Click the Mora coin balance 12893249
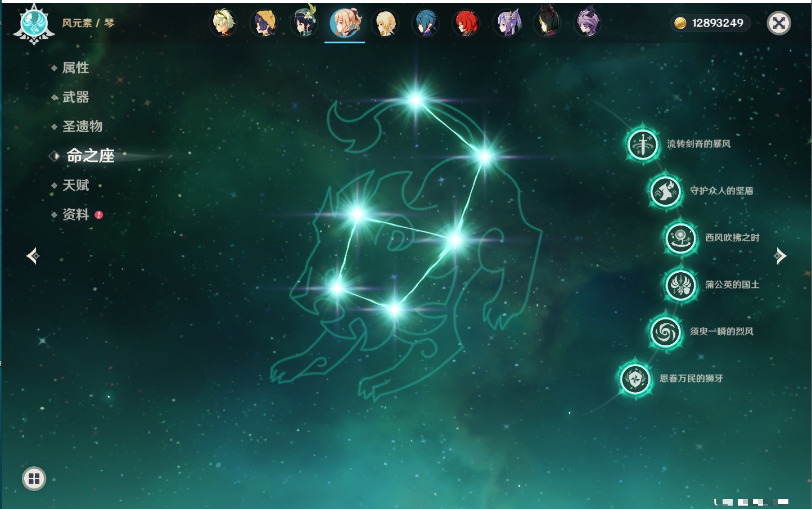Viewport: 812px width, 509px height. [711, 23]
